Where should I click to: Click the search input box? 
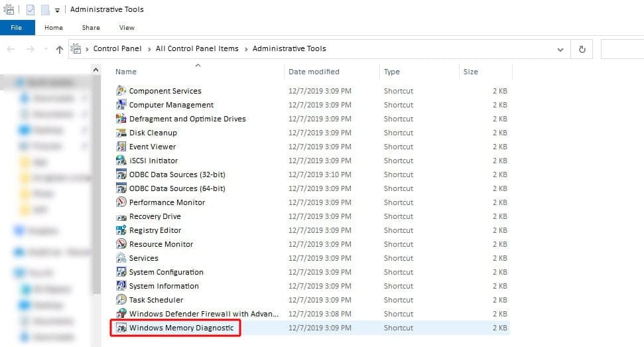pos(622,49)
